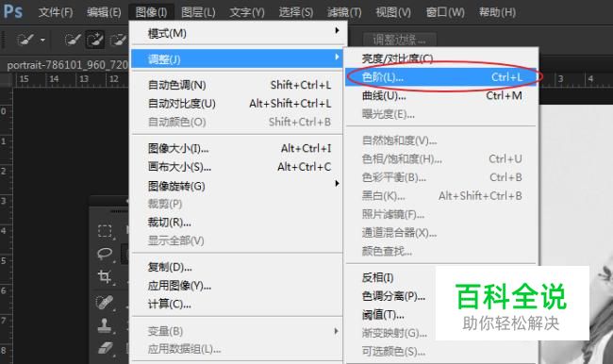Open the 编辑(E) menu
The height and width of the screenshot is (364, 613).
click(104, 12)
